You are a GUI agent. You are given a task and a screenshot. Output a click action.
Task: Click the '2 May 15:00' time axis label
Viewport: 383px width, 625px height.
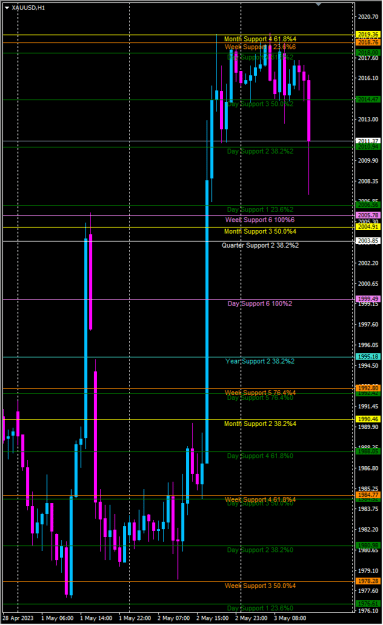(212, 618)
